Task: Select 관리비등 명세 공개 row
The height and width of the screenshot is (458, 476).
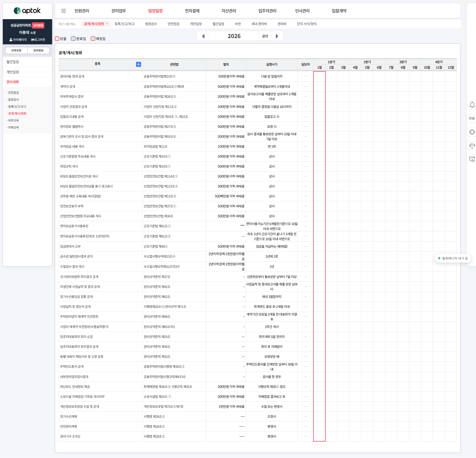Action: click(x=258, y=77)
